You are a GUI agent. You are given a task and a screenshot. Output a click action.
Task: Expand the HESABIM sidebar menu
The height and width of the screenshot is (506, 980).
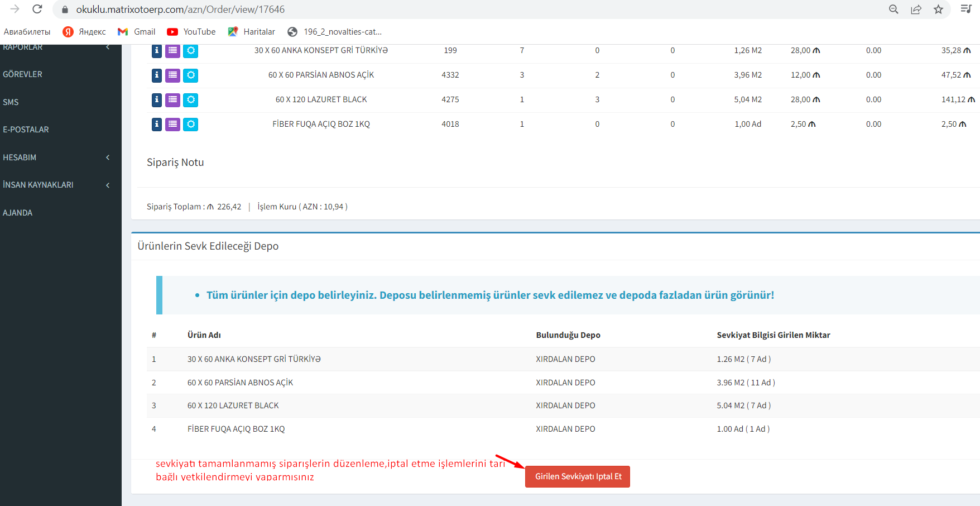pyautogui.click(x=56, y=157)
